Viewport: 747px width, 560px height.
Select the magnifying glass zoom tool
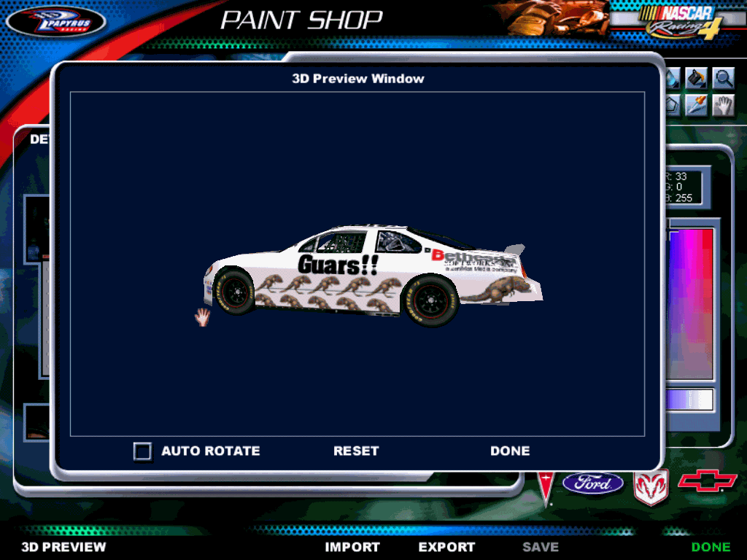(x=722, y=78)
